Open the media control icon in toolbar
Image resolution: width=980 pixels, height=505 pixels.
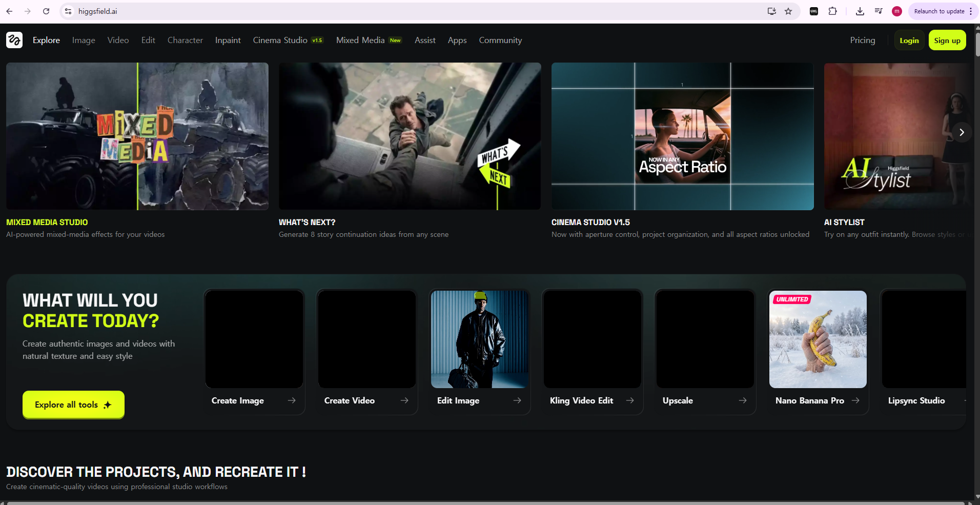coord(879,11)
